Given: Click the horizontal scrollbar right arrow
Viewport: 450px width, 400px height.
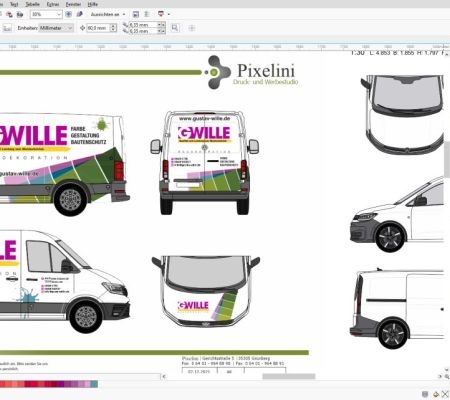Looking at the screenshot, I should (x=440, y=376).
